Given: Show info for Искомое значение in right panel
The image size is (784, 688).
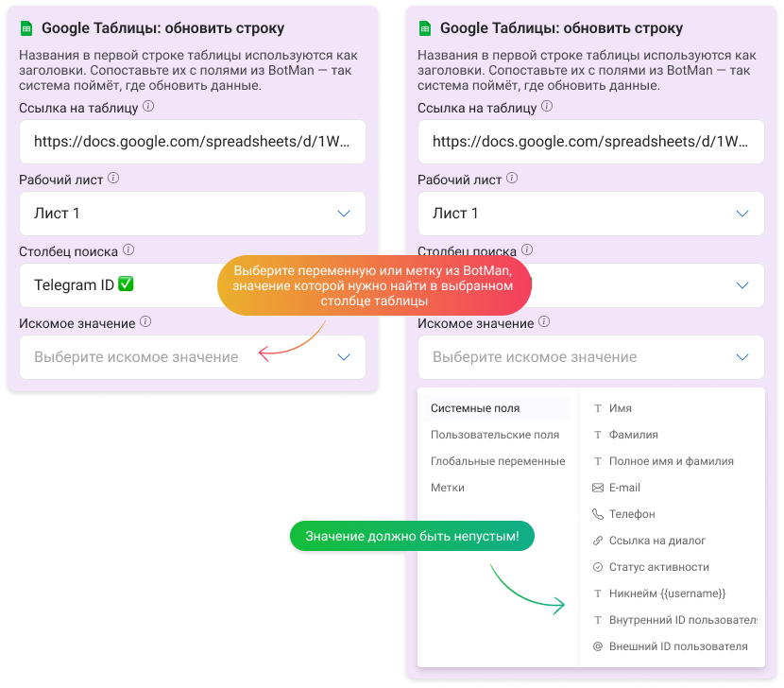Looking at the screenshot, I should point(544,321).
